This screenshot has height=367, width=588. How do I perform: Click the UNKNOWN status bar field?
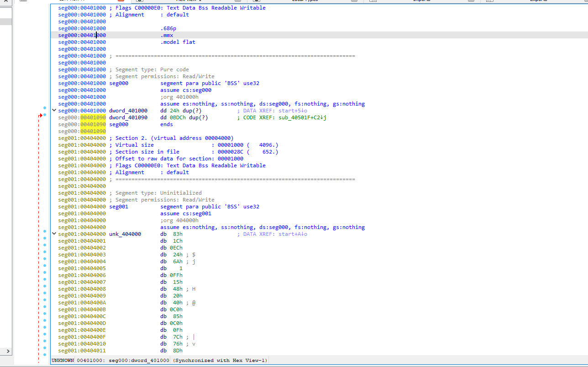click(62, 360)
